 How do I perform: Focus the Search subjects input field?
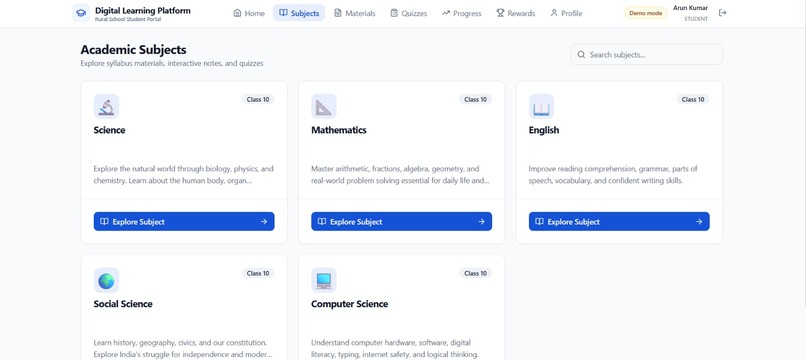[x=647, y=55]
